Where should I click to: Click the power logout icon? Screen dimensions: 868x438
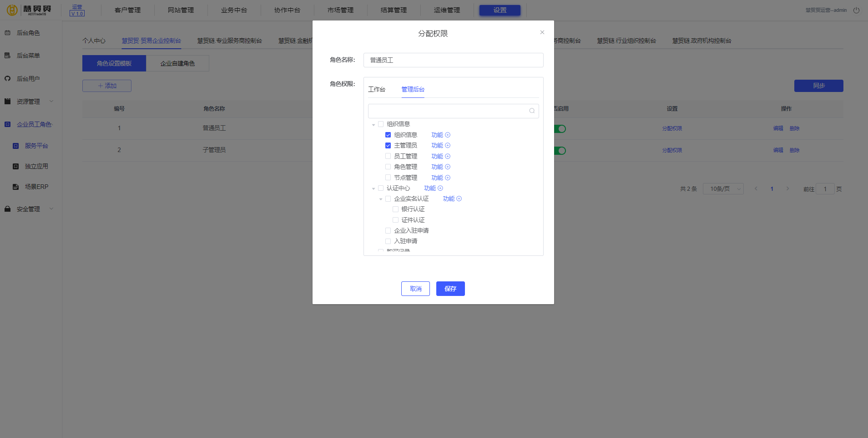[x=856, y=10]
